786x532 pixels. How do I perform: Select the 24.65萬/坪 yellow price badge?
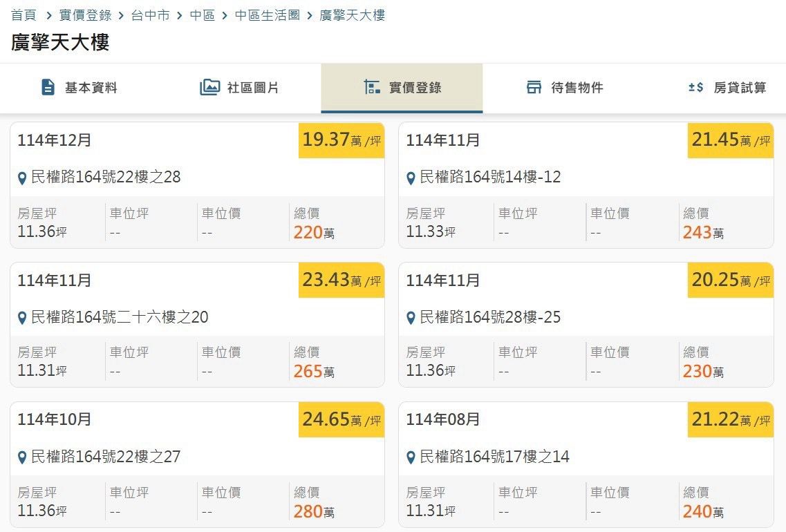pyautogui.click(x=341, y=419)
